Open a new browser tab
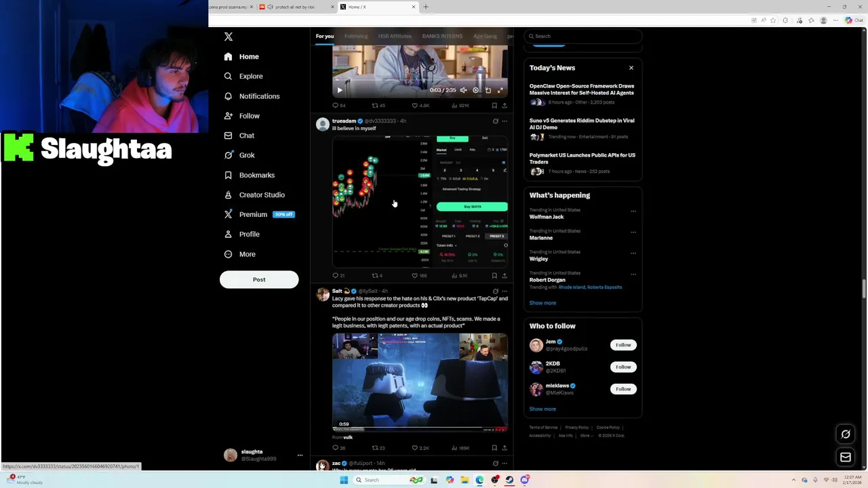This screenshot has width=868, height=488. (x=426, y=7)
